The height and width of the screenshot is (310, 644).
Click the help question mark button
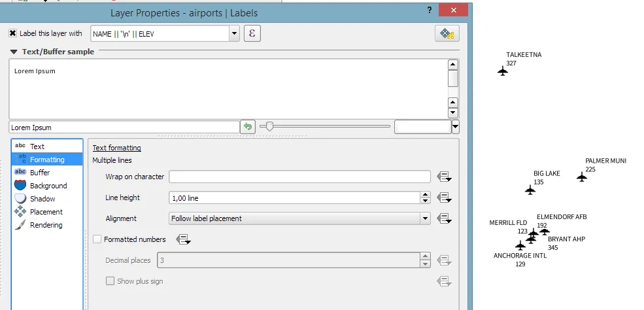(x=430, y=10)
